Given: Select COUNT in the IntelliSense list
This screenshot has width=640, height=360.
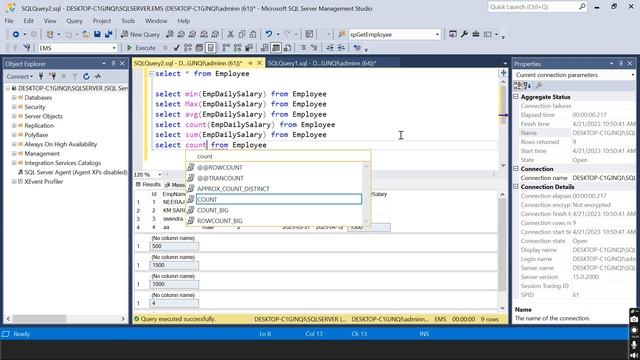Looking at the screenshot, I should pos(279,200).
